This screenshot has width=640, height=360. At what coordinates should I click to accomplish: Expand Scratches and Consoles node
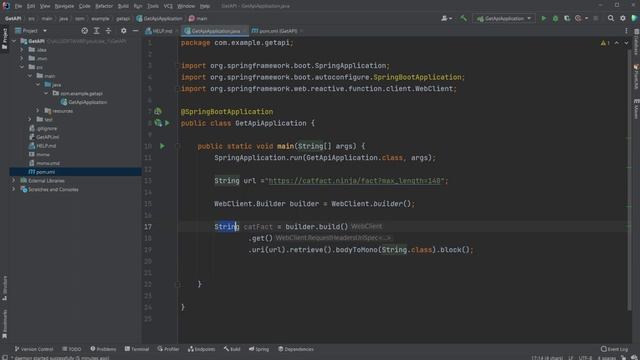pos(14,189)
